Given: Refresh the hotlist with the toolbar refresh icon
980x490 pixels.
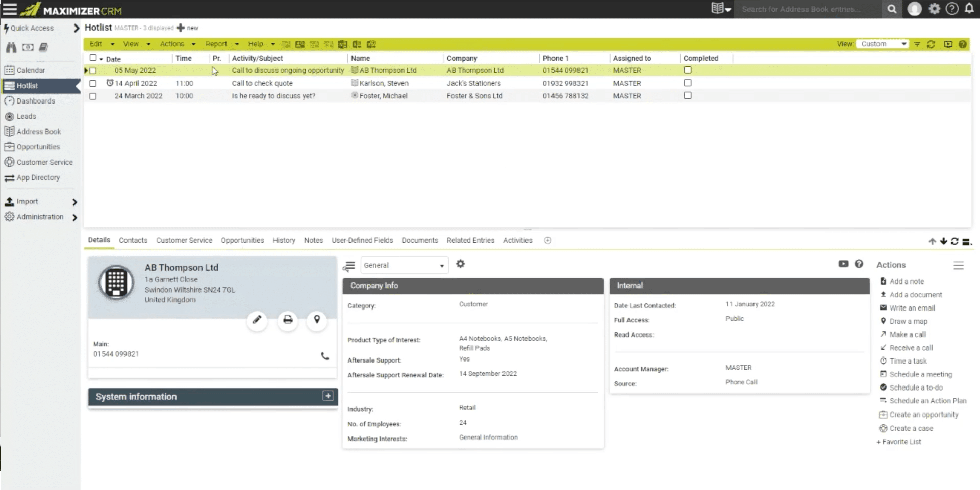Looking at the screenshot, I should [931, 44].
